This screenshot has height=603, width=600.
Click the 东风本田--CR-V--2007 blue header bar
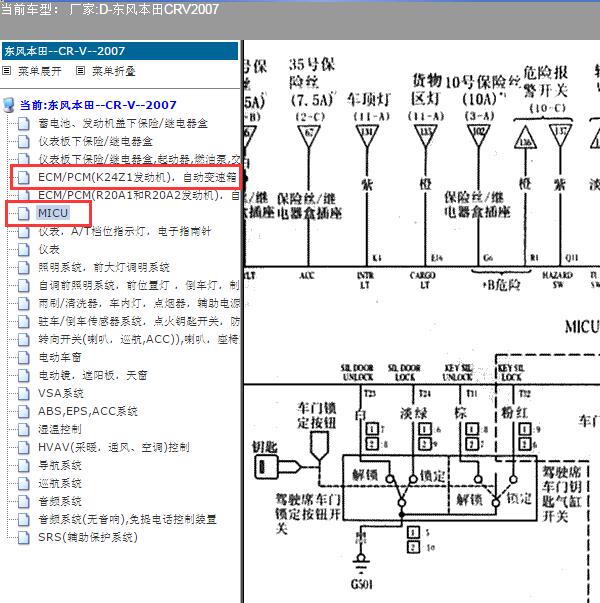point(120,51)
